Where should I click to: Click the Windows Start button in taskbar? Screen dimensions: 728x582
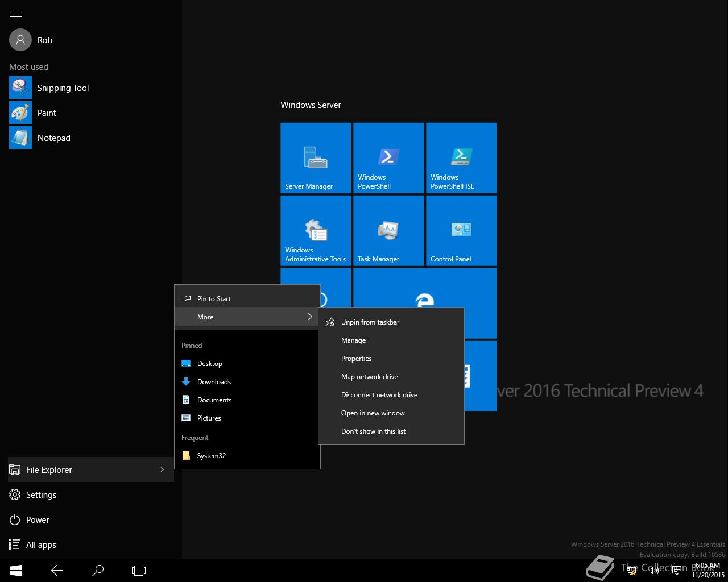click(16, 570)
